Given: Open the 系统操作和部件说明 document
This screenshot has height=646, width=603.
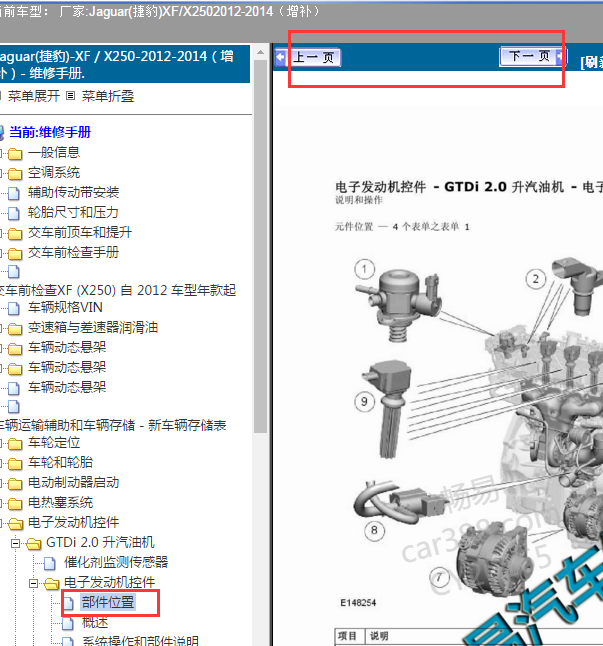Looking at the screenshot, I should click(140, 641).
